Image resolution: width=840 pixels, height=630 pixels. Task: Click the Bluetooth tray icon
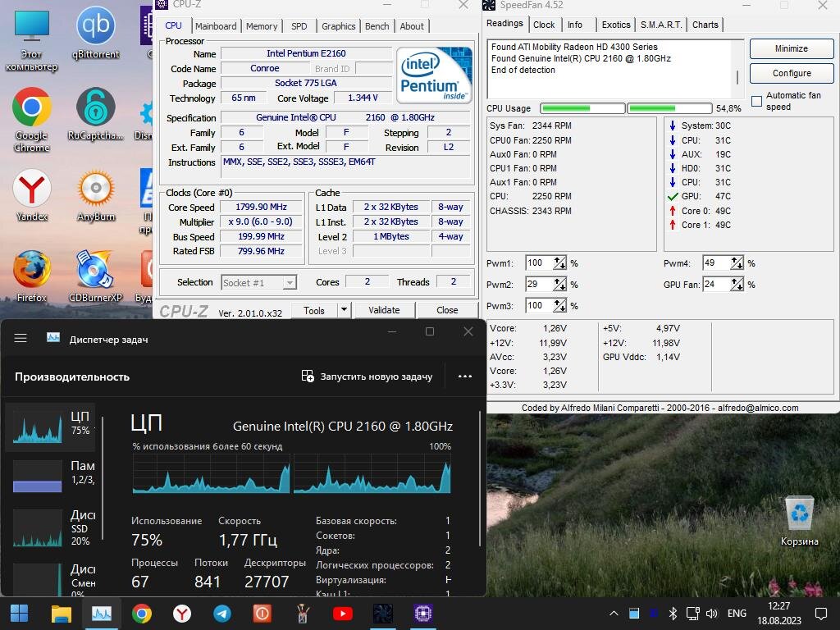[x=673, y=614]
